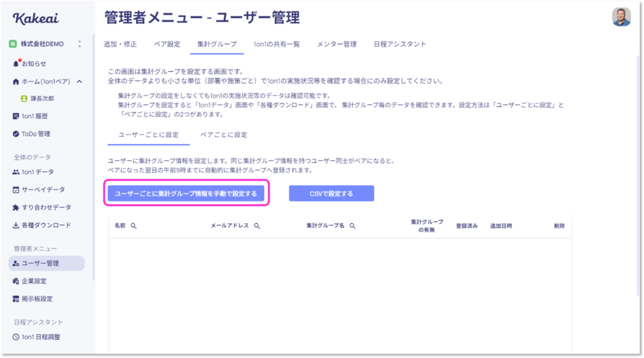Click the 登録済み column header
Image resolution: width=644 pixels, height=358 pixels.
[467, 226]
